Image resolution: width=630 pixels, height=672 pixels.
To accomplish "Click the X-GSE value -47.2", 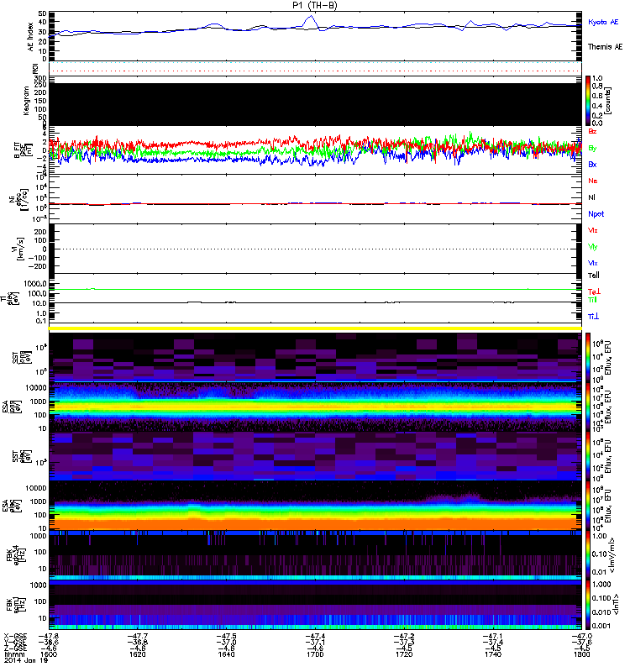I will (x=404, y=637).
